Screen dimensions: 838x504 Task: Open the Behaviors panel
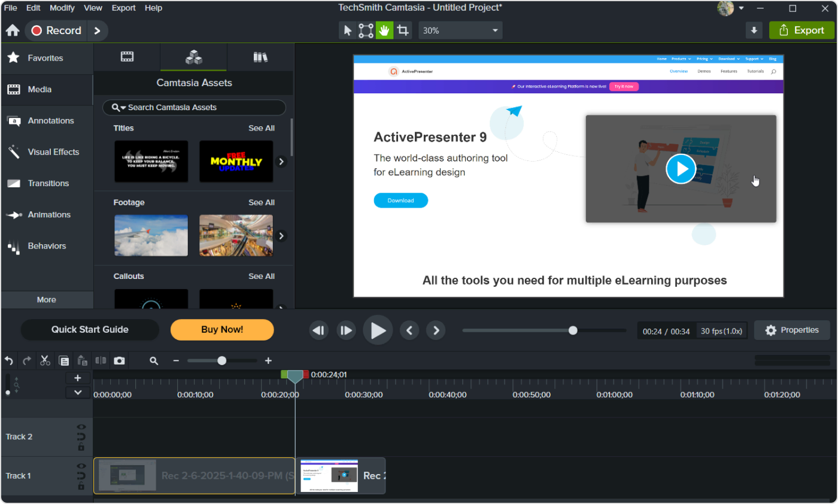tap(47, 245)
